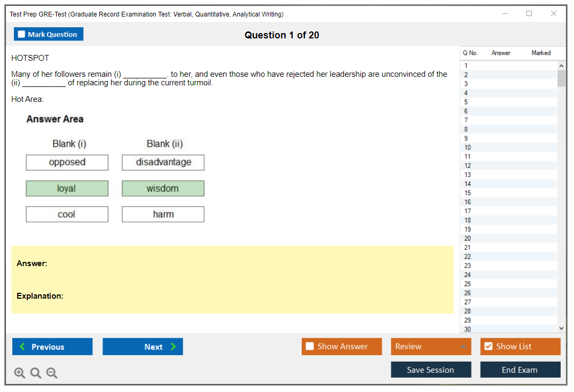This screenshot has width=574, height=392.
Task: Click the zoom out magnifier icon
Action: click(52, 373)
